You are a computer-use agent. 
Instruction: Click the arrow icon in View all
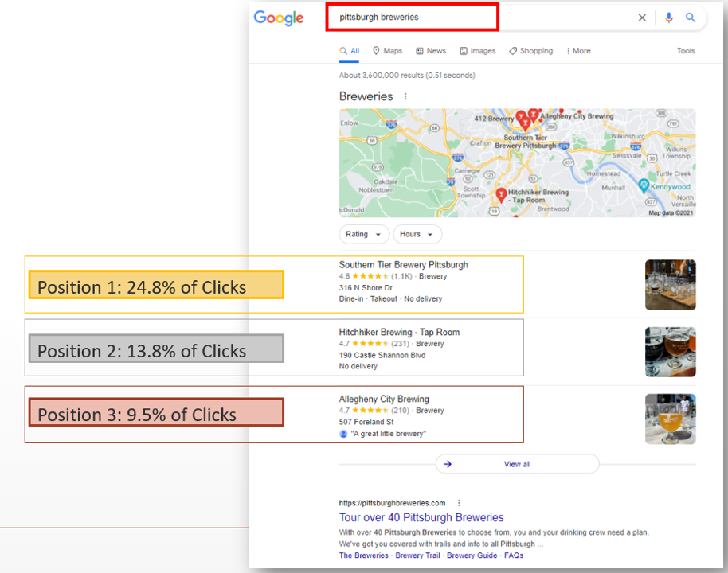click(448, 464)
